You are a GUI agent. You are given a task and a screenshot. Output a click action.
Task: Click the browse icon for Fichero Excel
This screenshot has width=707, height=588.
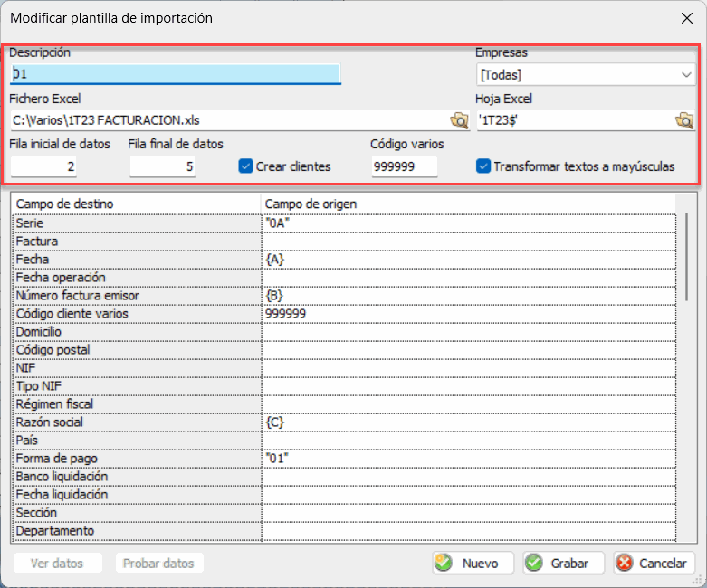[459, 120]
